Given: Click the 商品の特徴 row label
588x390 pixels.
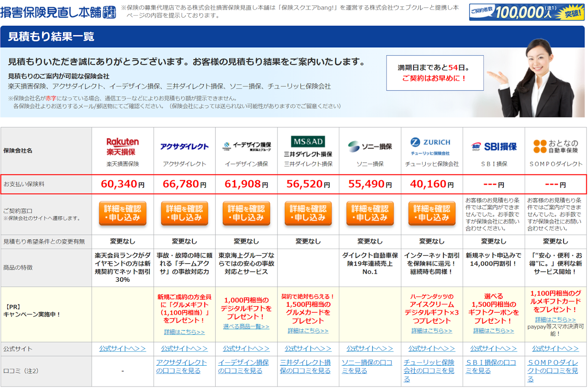Looking at the screenshot, I should coord(18,267).
